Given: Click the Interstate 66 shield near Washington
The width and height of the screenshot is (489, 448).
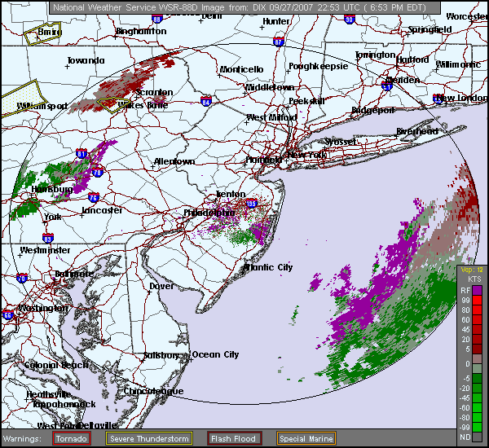Looking at the screenshot, I should 8,314.
